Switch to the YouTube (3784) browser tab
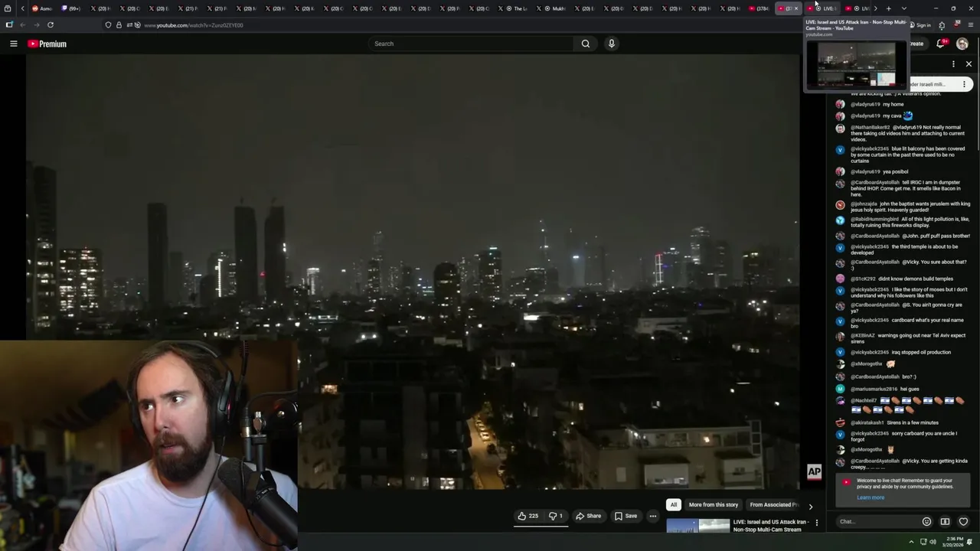The height and width of the screenshot is (551, 980). 759,8
